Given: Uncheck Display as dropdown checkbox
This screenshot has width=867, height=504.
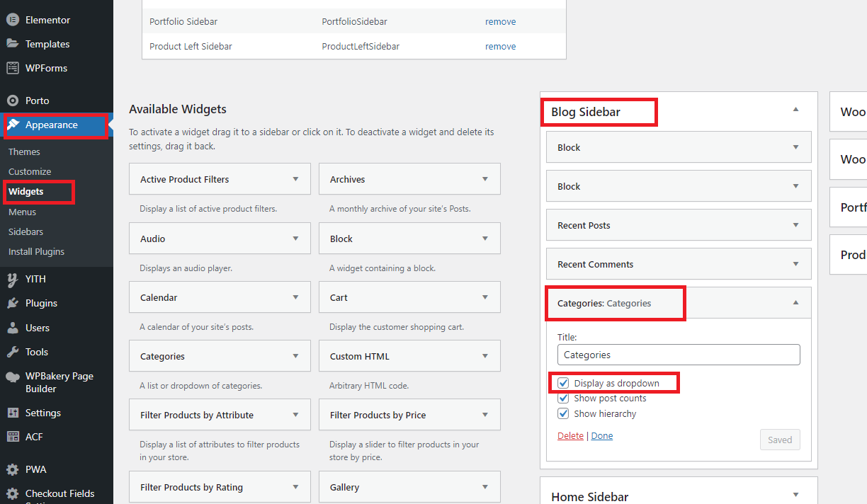Looking at the screenshot, I should pyautogui.click(x=564, y=383).
